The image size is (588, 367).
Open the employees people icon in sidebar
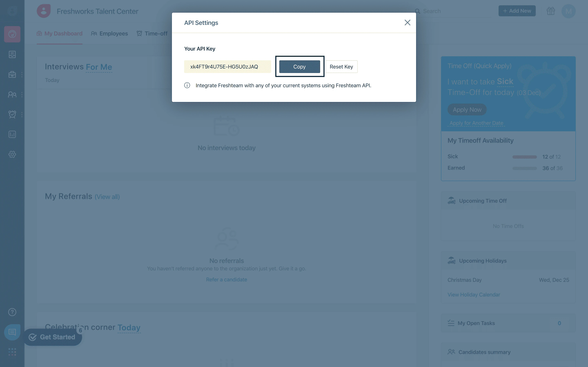coord(12,94)
